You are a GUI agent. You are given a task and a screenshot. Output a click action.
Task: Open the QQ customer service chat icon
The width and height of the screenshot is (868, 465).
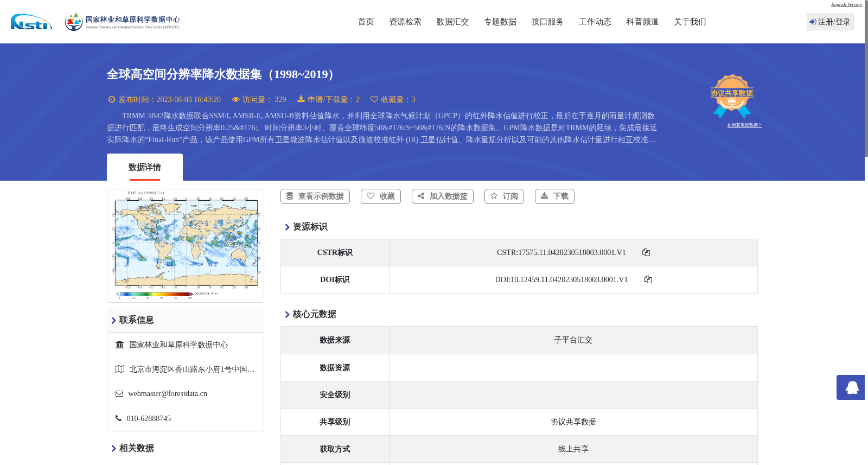(851, 387)
